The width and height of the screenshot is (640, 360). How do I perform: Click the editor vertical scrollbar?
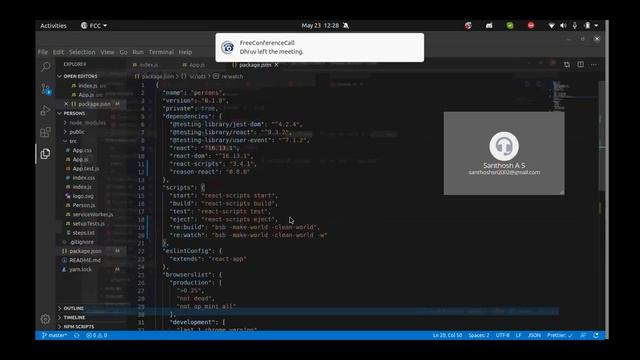(602, 135)
